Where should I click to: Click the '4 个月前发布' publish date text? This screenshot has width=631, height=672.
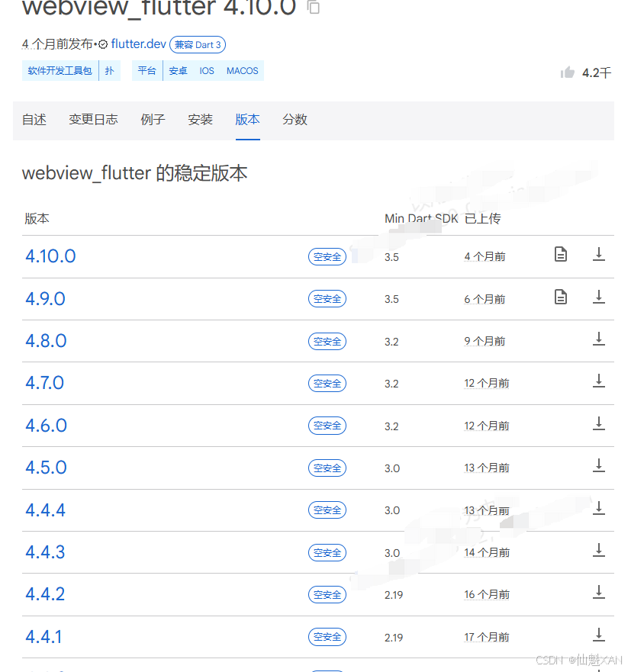tap(57, 44)
